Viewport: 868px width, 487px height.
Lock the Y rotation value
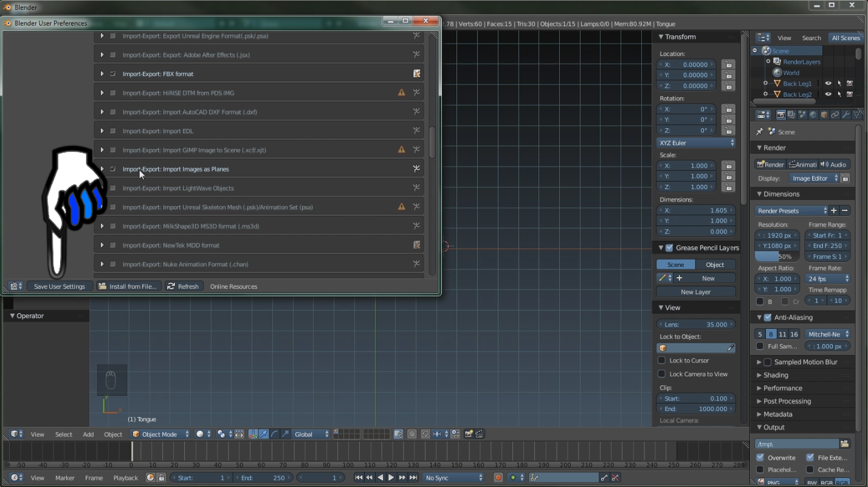coord(728,120)
